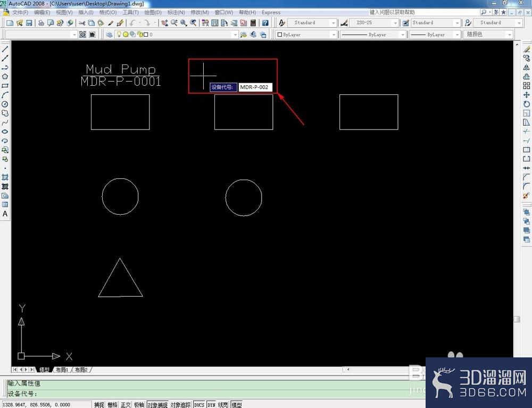Select the Polygon tool in the draw toolbar
Viewport: 532px width, 408px height.
[5, 77]
